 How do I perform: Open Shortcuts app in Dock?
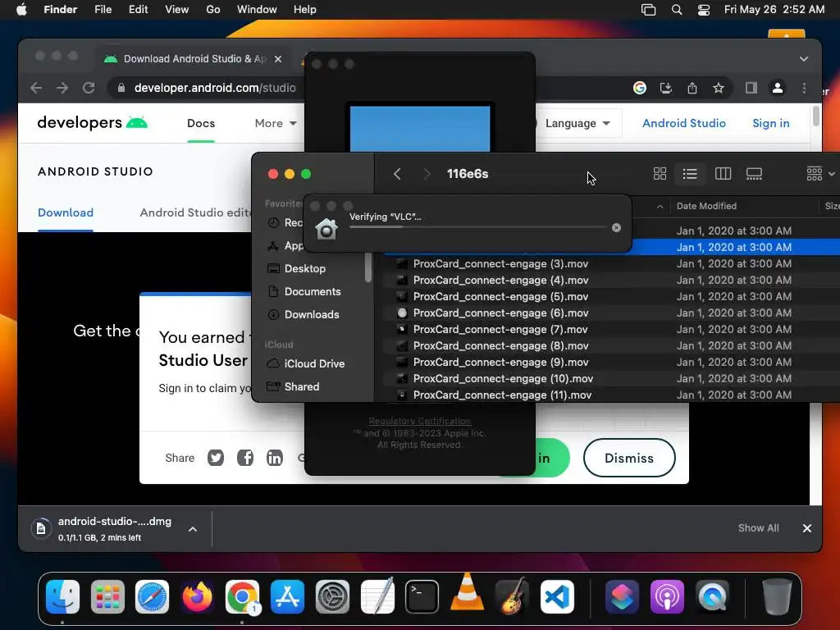pos(622,597)
